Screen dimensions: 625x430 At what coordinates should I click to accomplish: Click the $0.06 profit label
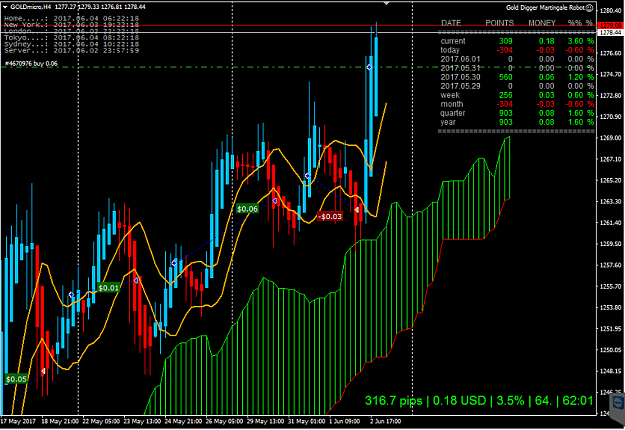click(247, 209)
